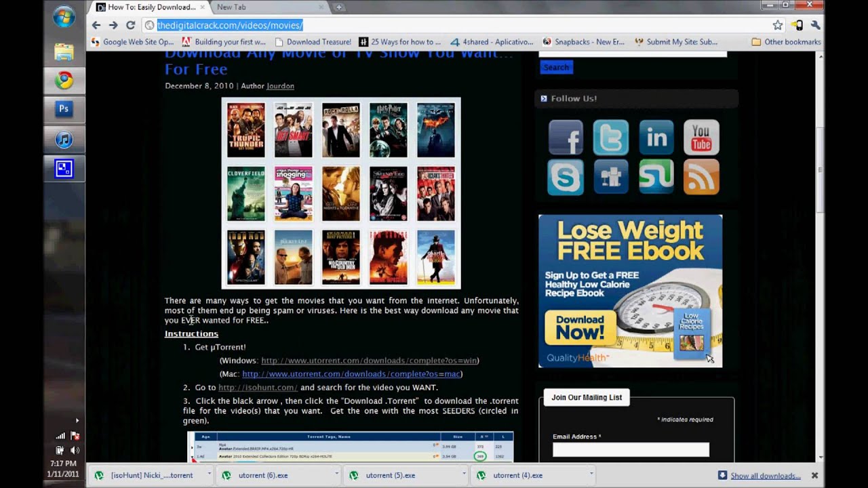Viewport: 868px width, 488px height.
Task: Open the utorrent (6).exe download options arrow
Action: [x=336, y=475]
